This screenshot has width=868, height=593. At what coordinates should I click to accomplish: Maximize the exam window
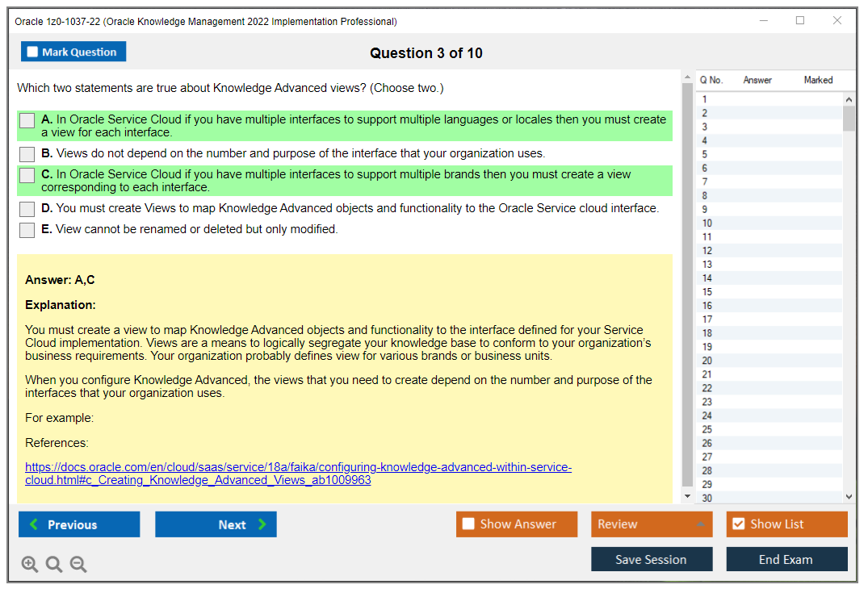[x=800, y=20]
